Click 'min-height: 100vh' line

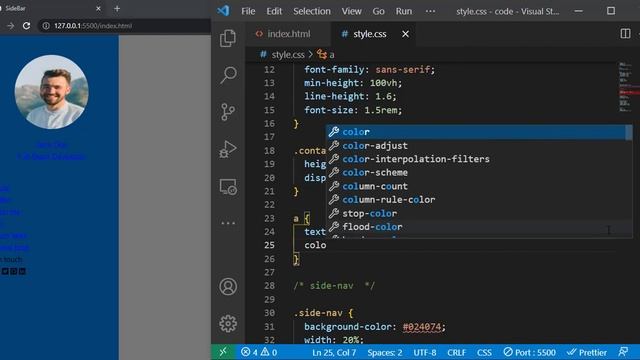pos(353,83)
